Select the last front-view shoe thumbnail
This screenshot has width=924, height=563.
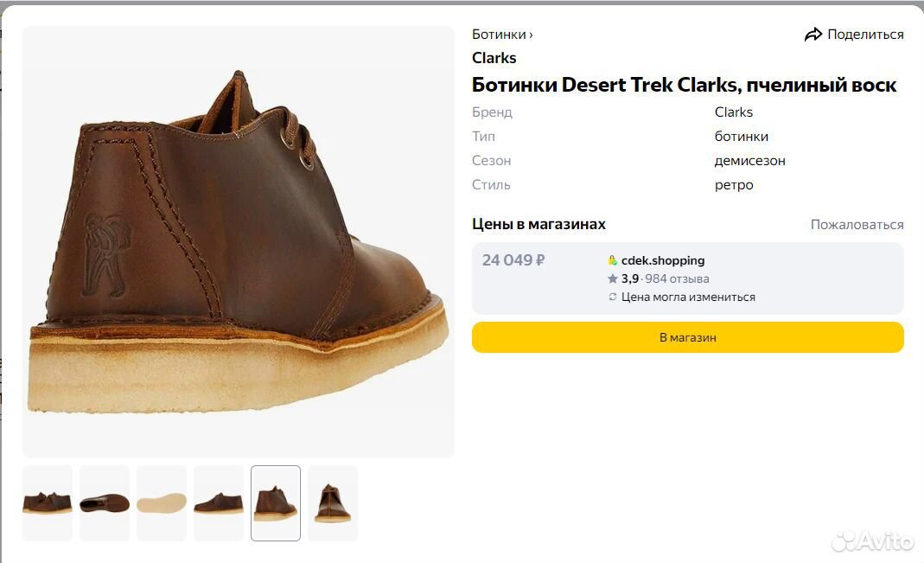tap(333, 503)
